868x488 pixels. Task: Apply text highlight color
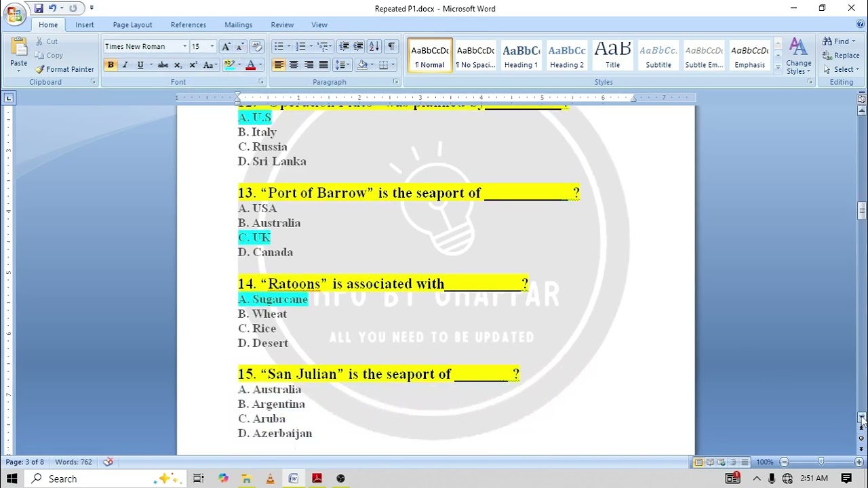point(229,65)
